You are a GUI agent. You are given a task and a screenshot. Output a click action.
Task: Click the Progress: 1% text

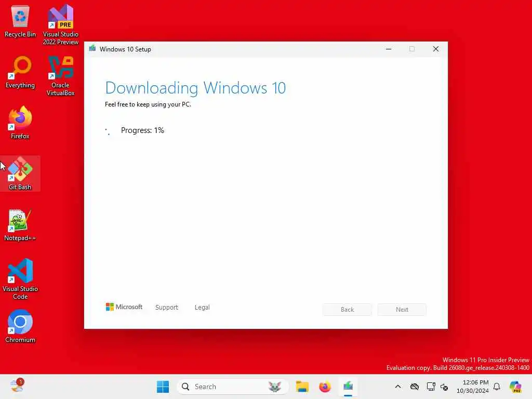tap(142, 130)
